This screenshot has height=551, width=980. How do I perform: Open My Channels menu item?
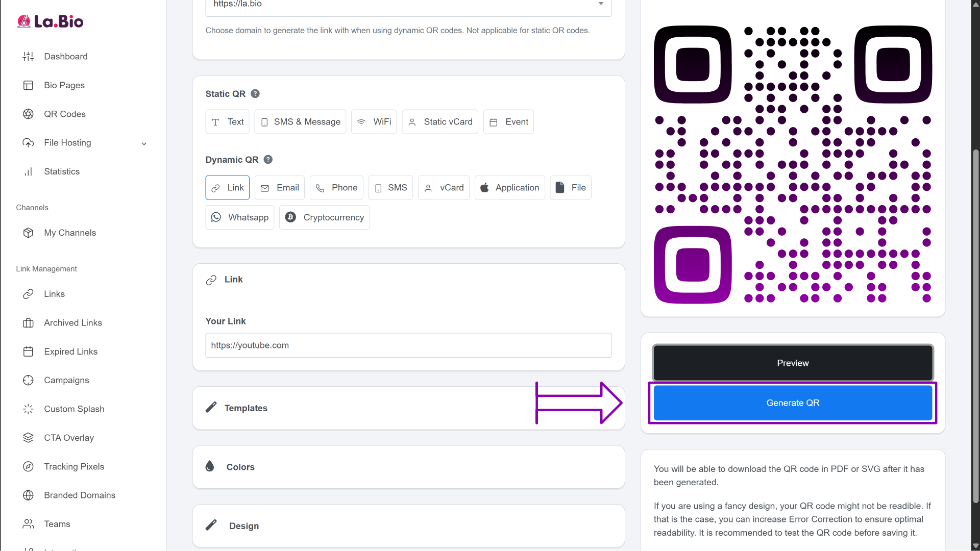pyautogui.click(x=69, y=233)
